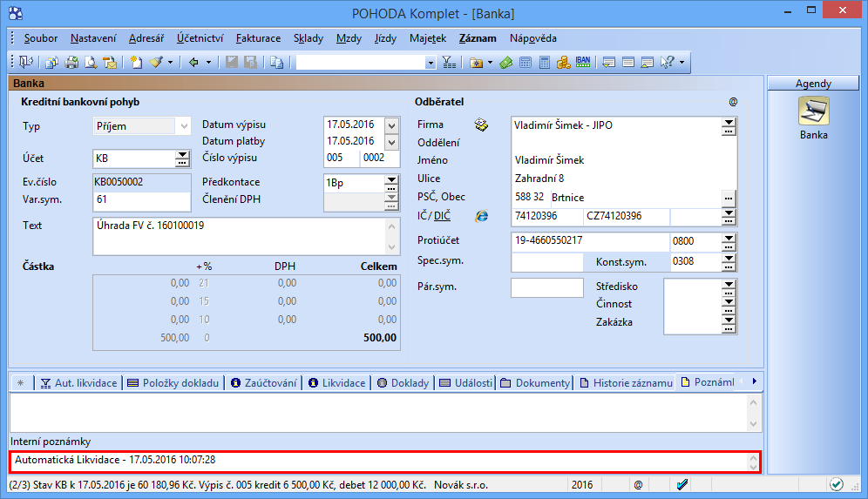Click the empty Pár.sym. field

click(547, 287)
